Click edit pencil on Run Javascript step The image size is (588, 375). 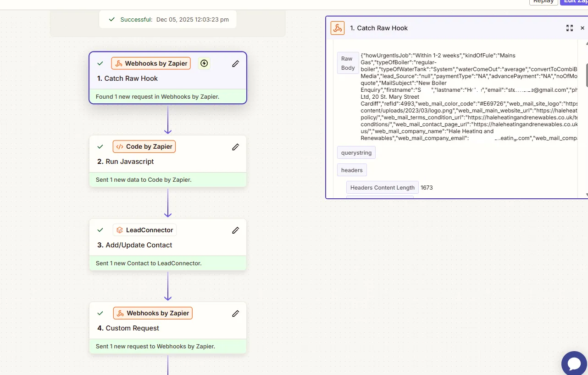coord(236,147)
